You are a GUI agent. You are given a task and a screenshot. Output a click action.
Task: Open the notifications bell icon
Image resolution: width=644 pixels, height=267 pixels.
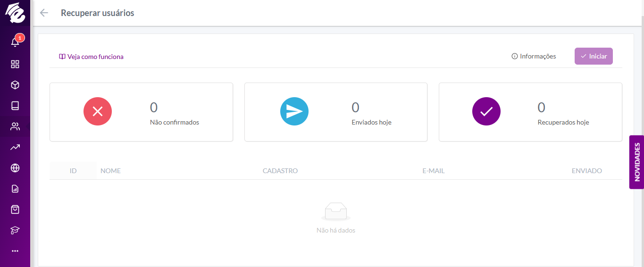[15, 42]
